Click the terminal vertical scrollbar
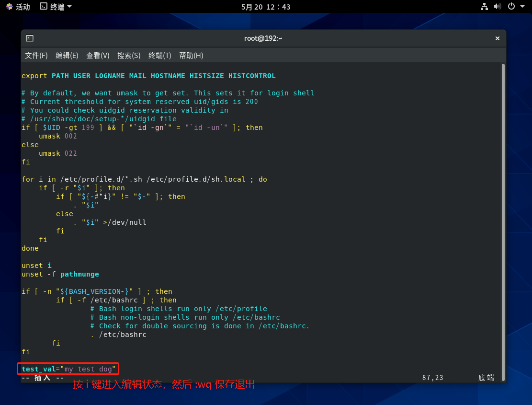This screenshot has height=405, width=532. 503,220
